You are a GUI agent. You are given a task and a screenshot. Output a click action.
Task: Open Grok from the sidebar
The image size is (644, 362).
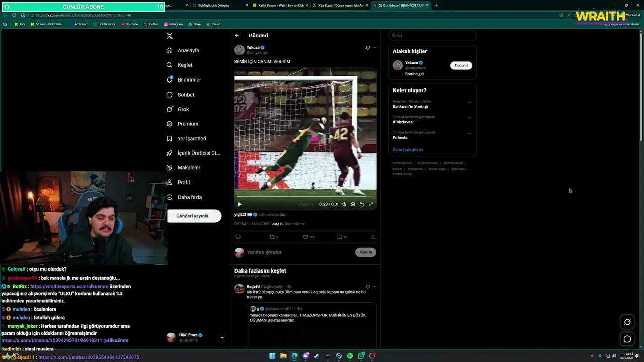tap(178, 109)
